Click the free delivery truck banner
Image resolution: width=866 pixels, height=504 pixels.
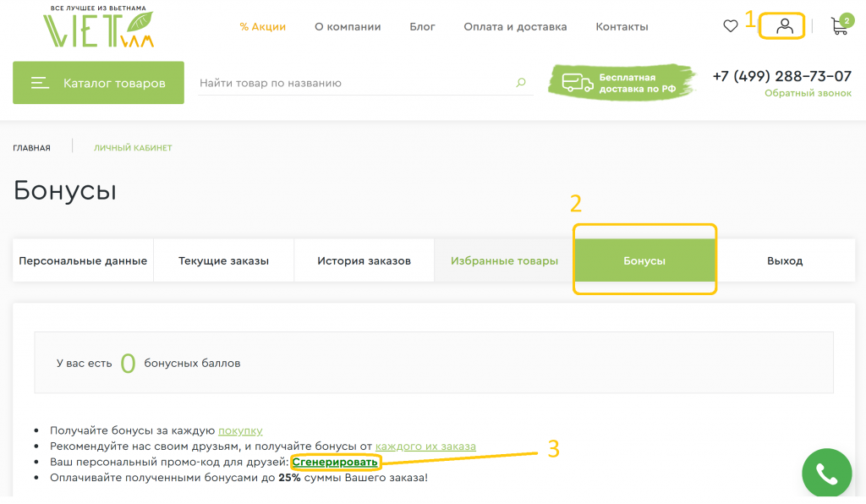pos(622,82)
